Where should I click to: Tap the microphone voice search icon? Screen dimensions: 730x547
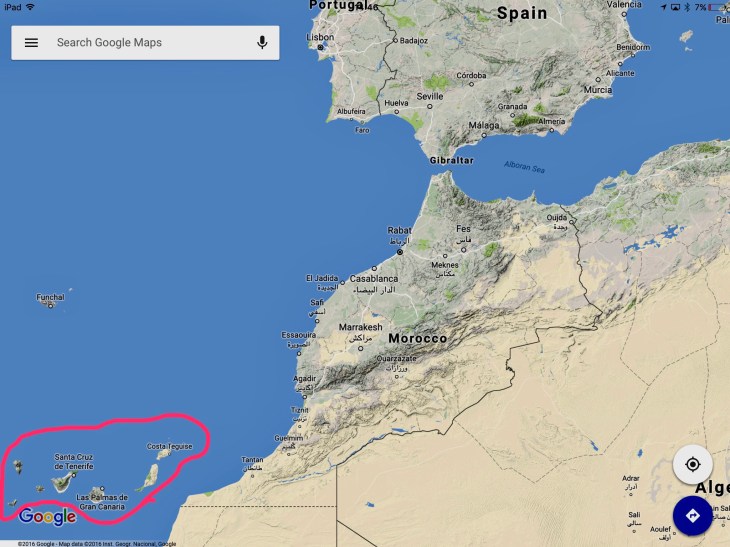click(262, 42)
